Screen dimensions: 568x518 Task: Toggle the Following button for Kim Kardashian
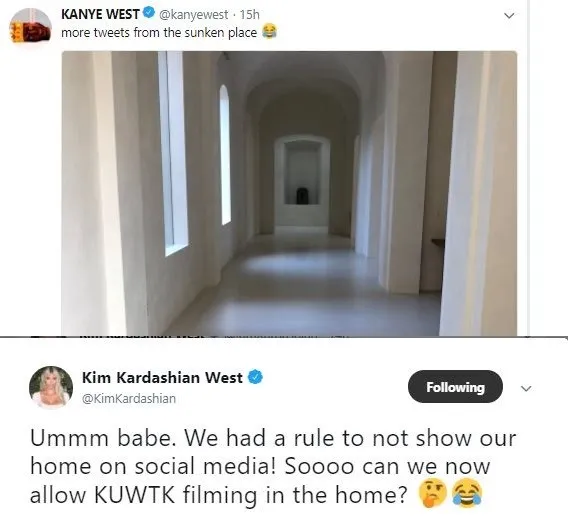(455, 387)
